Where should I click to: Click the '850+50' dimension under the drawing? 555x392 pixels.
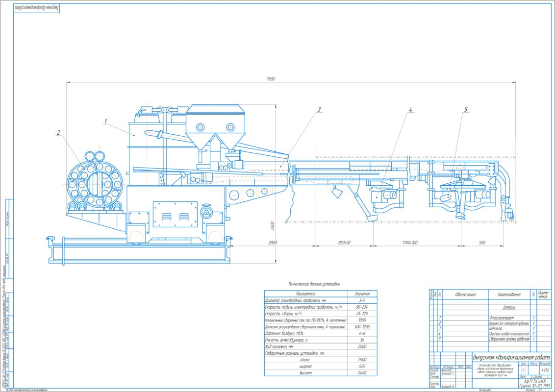(x=343, y=243)
